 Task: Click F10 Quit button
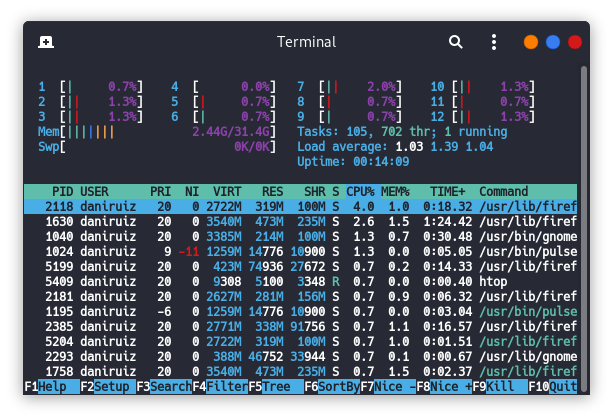coord(552,386)
